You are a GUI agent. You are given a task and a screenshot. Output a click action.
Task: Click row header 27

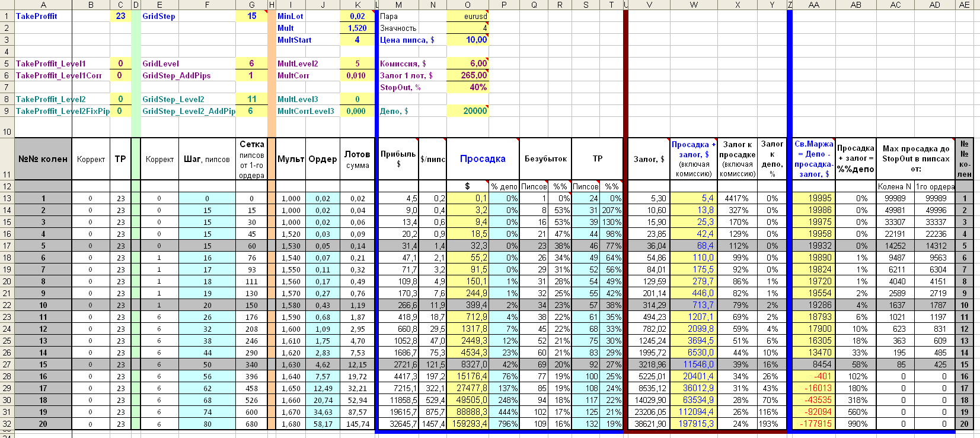coord(7,364)
